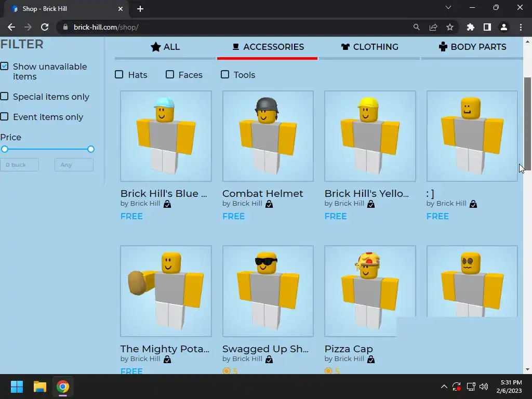Open the Combat Helmet thumbnail
This screenshot has height=399, width=532.
pyautogui.click(x=268, y=136)
